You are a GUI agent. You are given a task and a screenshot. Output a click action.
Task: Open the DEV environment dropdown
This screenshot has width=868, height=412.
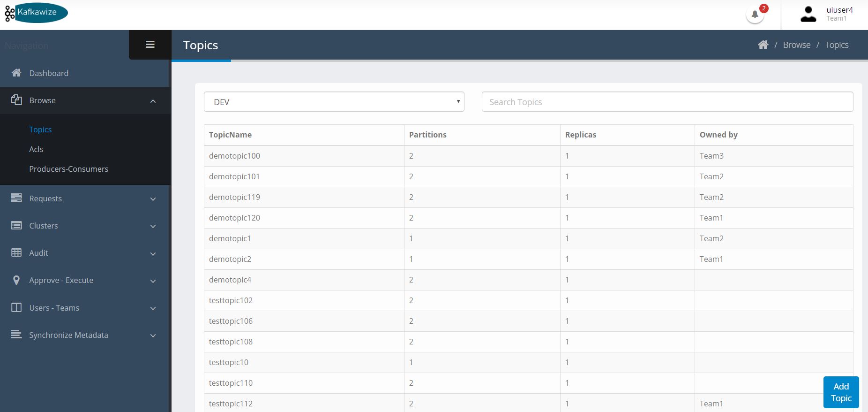[334, 102]
